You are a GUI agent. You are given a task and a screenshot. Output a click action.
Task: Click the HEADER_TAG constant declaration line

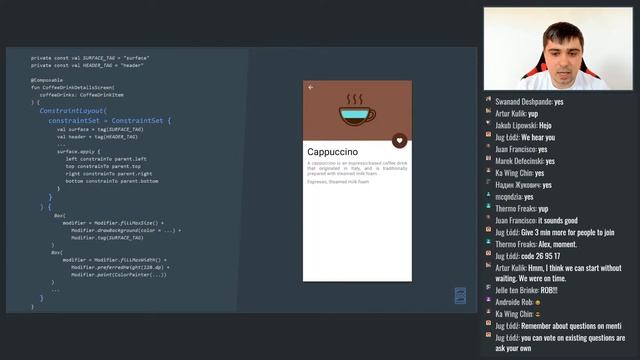[87, 65]
